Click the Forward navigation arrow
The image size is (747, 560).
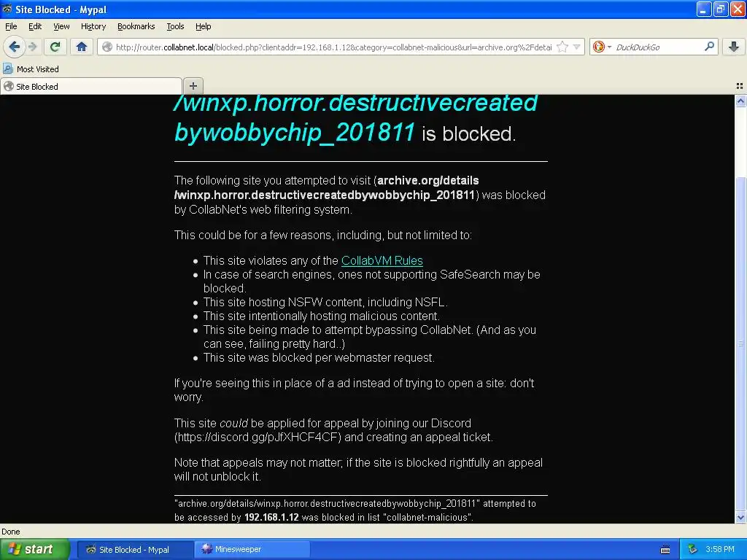pos(32,47)
